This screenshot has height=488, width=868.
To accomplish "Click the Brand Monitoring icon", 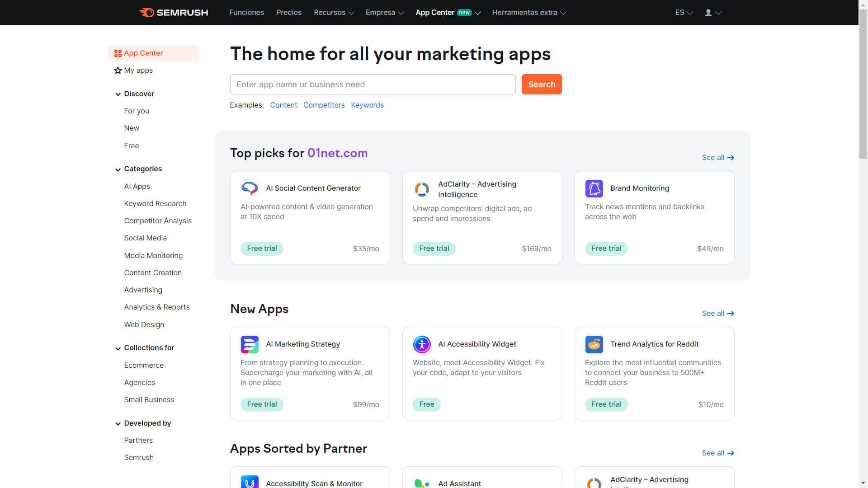I will [594, 188].
